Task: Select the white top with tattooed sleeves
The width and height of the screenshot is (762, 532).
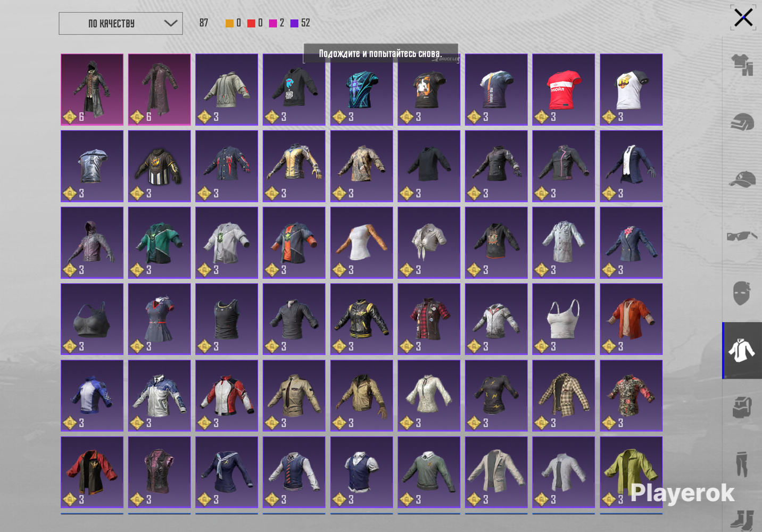Action: click(362, 243)
